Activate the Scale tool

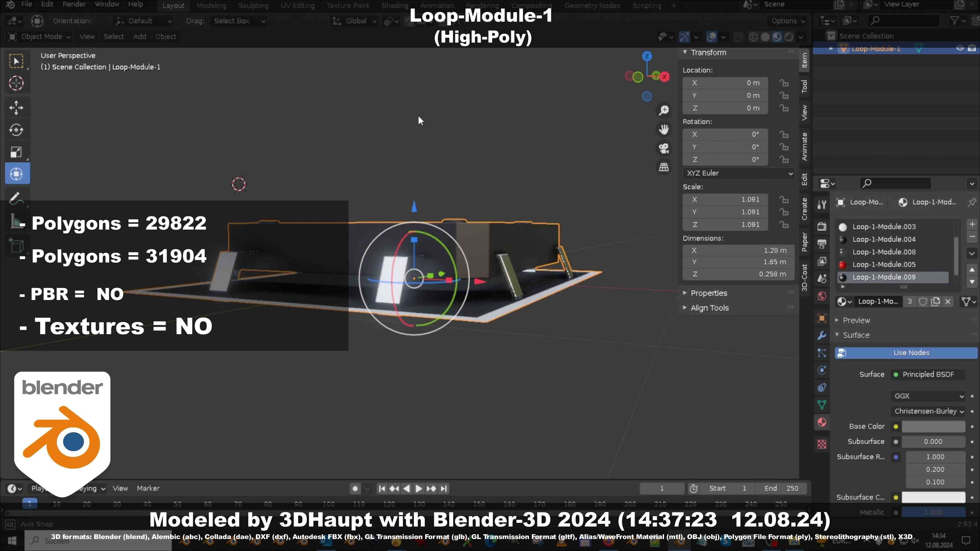coord(16,152)
